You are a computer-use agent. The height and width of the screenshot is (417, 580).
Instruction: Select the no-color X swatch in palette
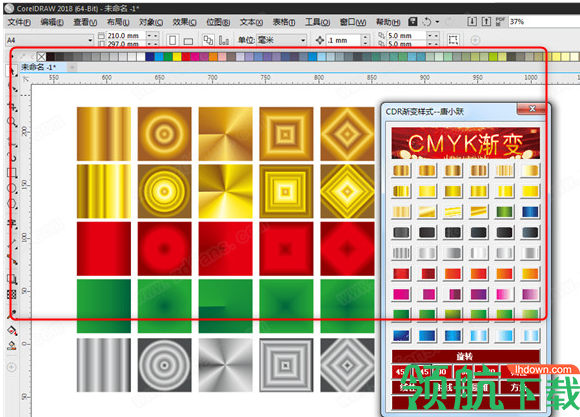[x=41, y=57]
